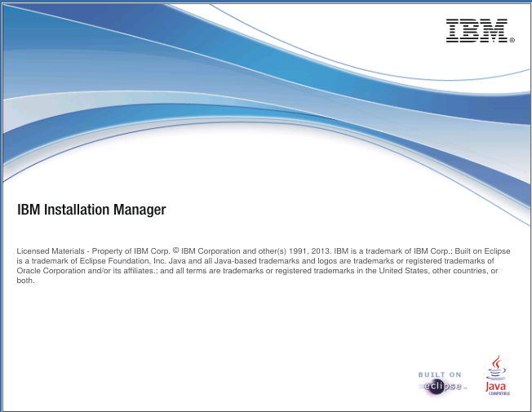Screen dimensions: 532x412
Task: Click the "BUILT ON" caption above eclipse
Action: [440, 374]
